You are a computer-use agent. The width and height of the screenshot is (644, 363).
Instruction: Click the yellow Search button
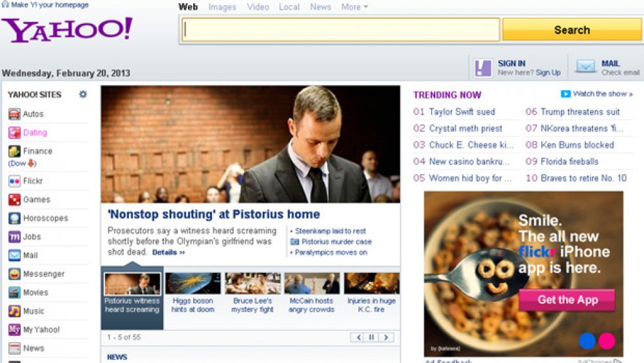(572, 30)
